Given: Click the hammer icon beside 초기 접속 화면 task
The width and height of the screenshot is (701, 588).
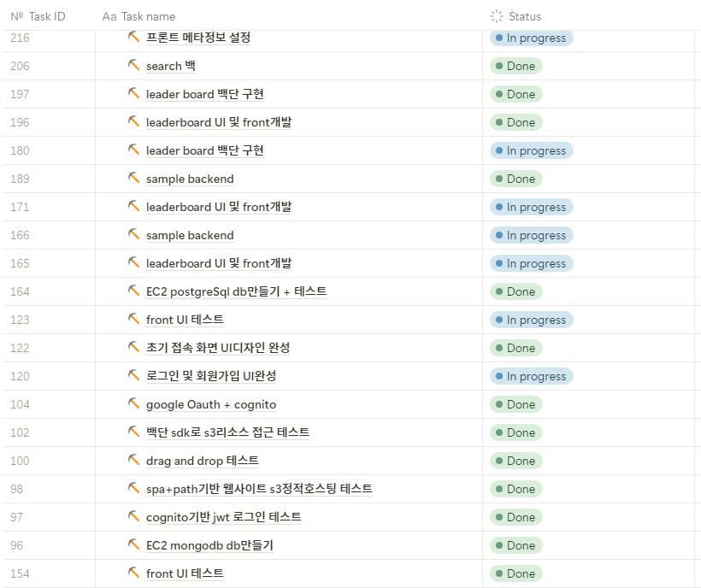Looking at the screenshot, I should 133,347.
